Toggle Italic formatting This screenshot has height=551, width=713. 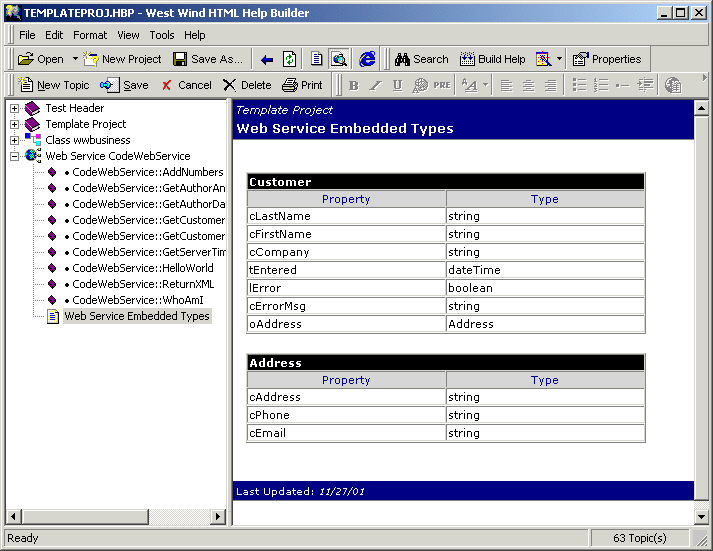pyautogui.click(x=375, y=85)
